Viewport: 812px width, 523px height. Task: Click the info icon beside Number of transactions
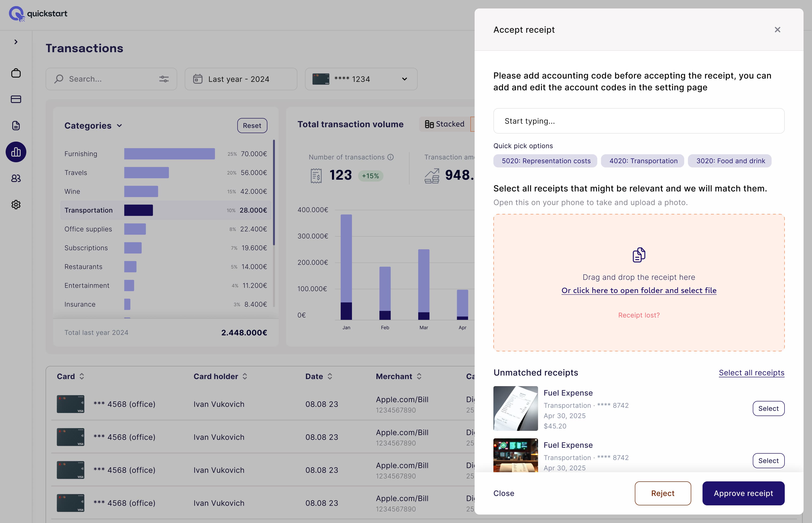pos(391,157)
